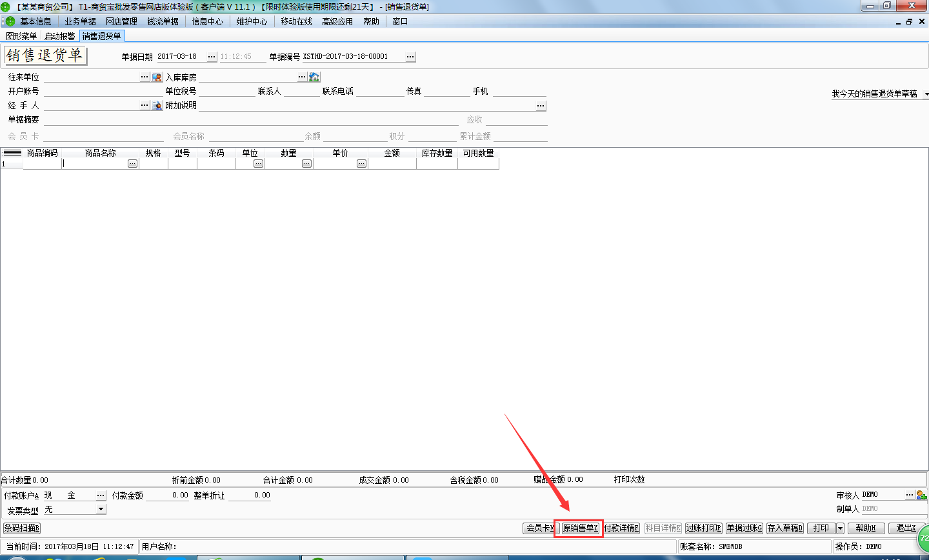Click the warehouse house icon beside 入库库房

click(x=314, y=77)
